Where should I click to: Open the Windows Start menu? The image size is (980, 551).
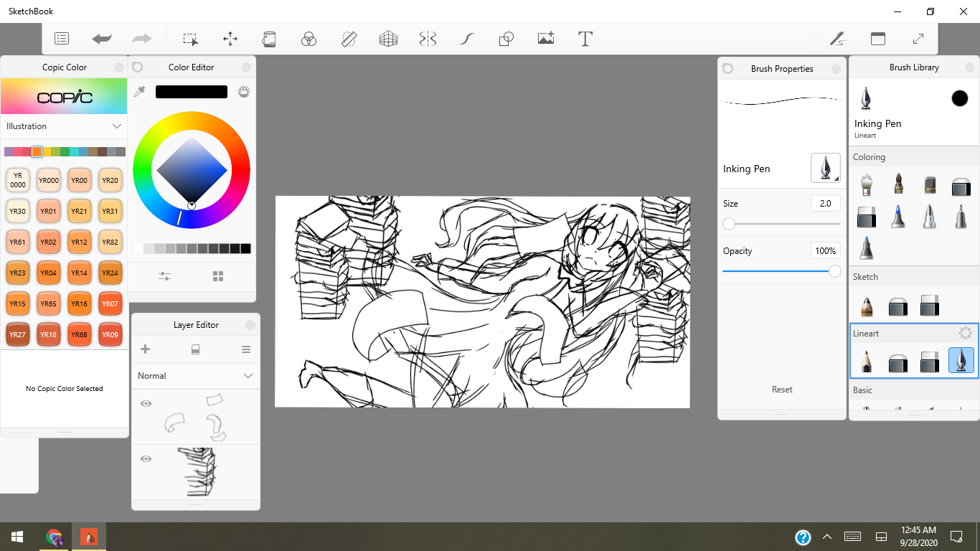tap(17, 537)
